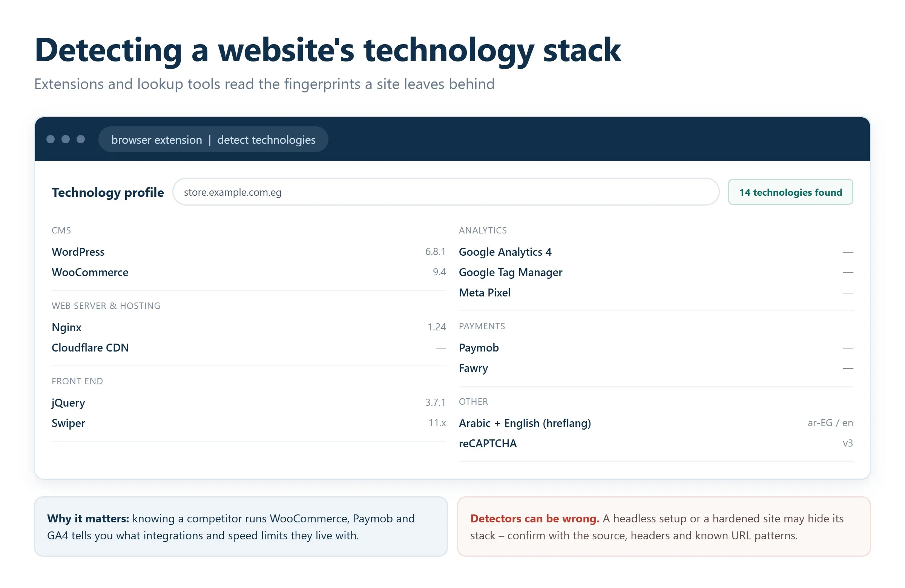Click Nginx version 1.24

[x=437, y=327]
